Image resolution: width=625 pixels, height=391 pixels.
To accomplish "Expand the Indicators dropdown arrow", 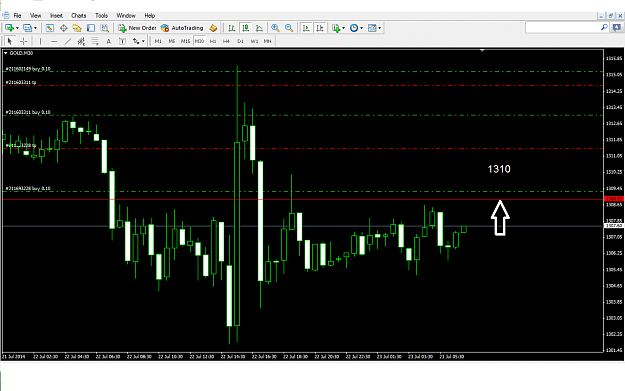I will 344,28.
